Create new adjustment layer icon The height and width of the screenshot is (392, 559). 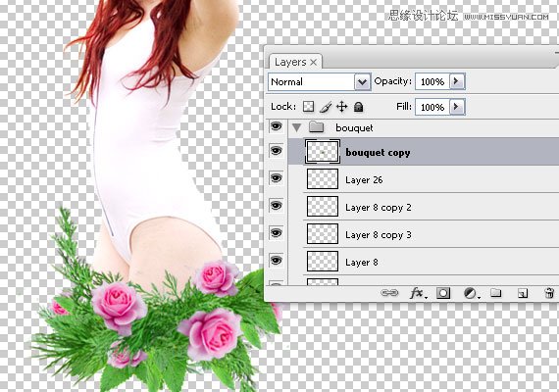click(x=471, y=293)
